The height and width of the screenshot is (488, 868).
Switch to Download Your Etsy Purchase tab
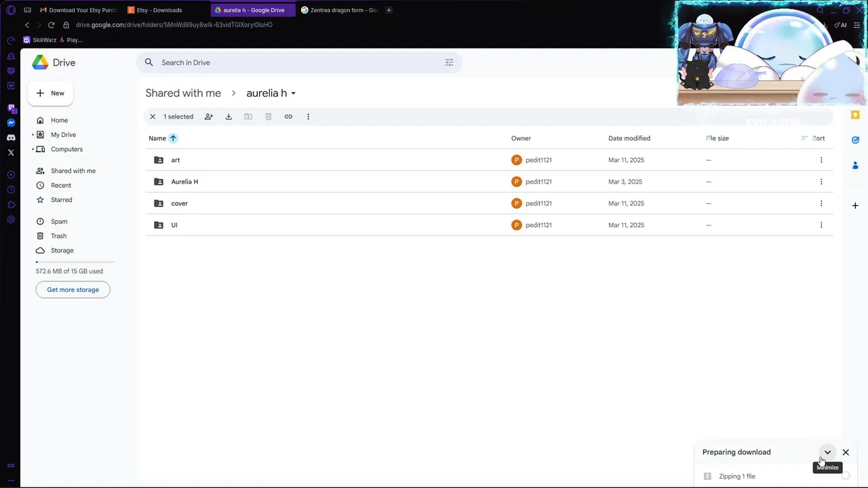[78, 10]
